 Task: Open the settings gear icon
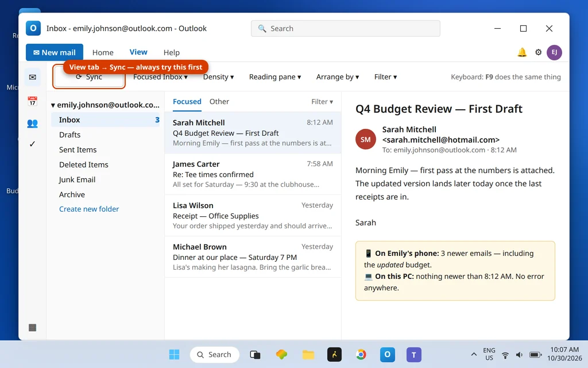click(x=539, y=52)
